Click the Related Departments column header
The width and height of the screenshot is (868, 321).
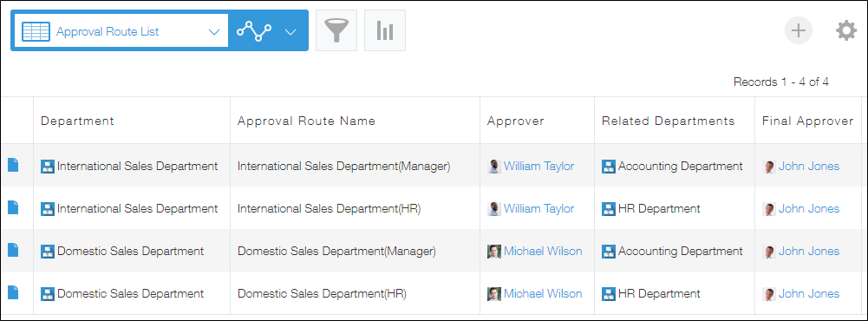pyautogui.click(x=675, y=120)
